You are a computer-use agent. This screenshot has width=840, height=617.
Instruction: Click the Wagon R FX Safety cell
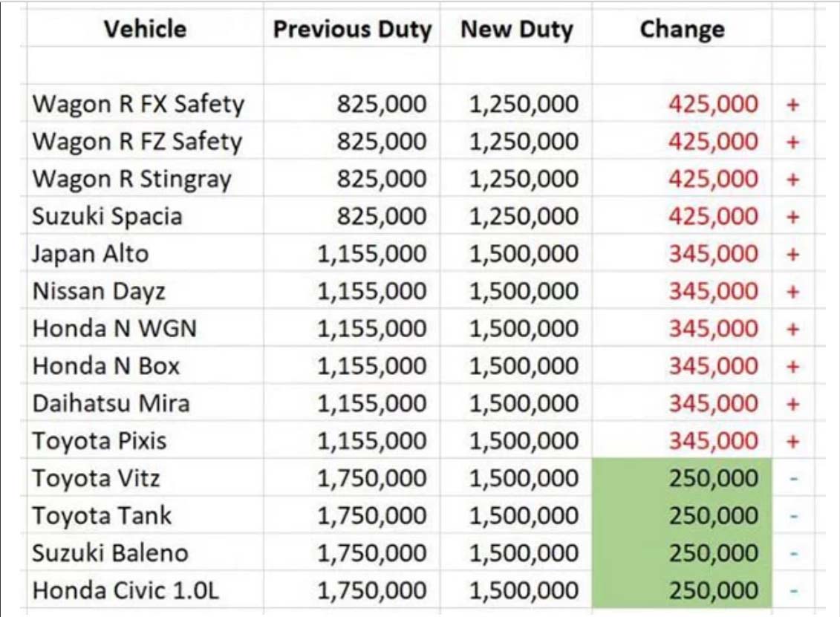pyautogui.click(x=138, y=104)
